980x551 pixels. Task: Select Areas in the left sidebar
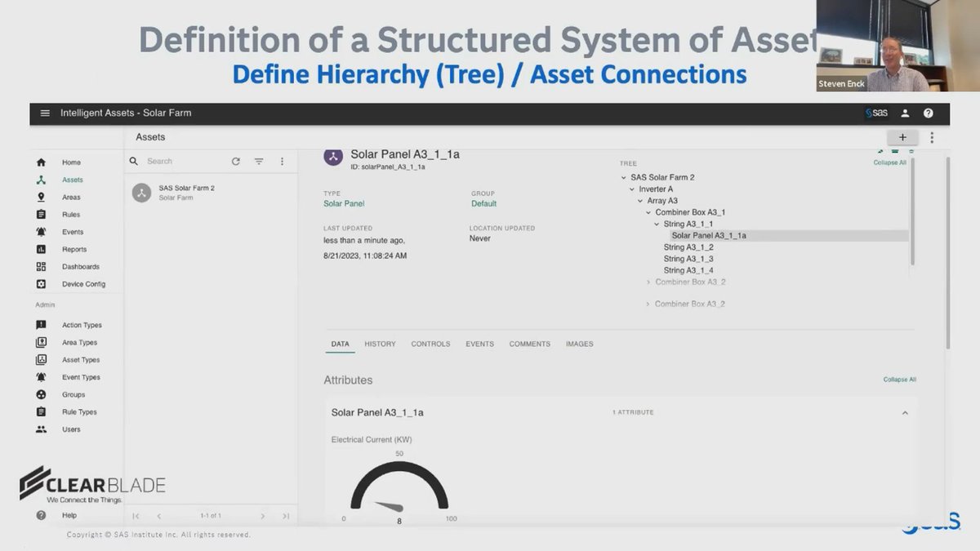pos(72,197)
